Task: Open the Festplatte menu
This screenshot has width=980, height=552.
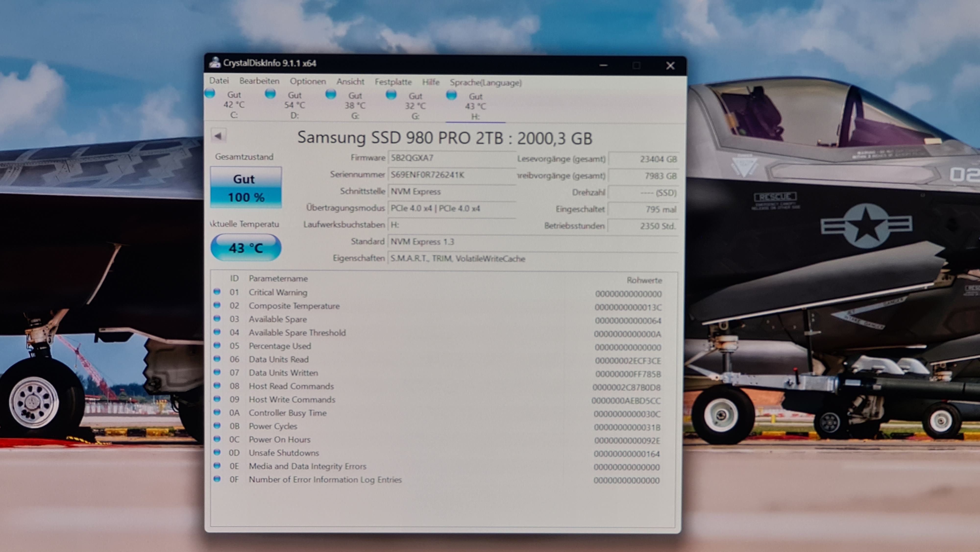Action: click(393, 82)
